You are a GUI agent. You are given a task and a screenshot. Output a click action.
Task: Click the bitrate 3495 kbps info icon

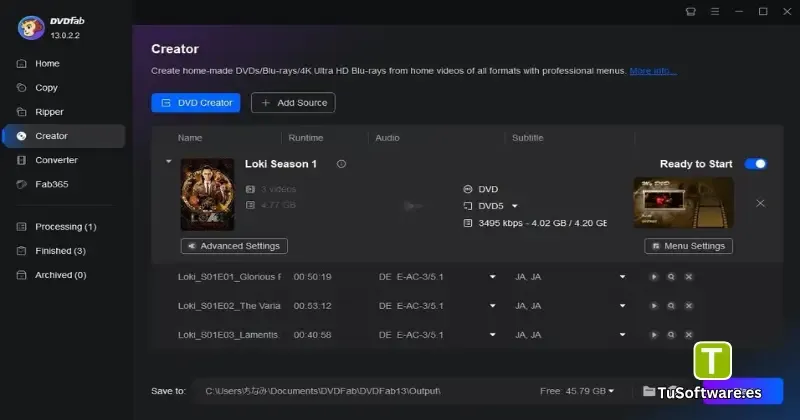(467, 223)
